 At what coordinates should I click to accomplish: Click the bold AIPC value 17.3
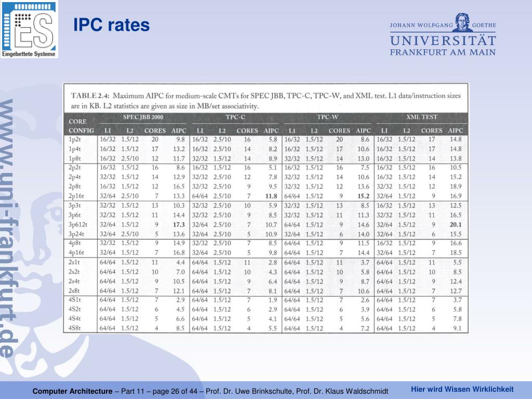point(179,224)
